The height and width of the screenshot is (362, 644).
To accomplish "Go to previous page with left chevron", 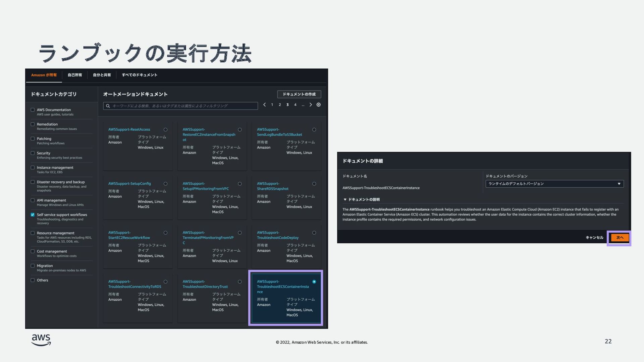I will pos(264,105).
